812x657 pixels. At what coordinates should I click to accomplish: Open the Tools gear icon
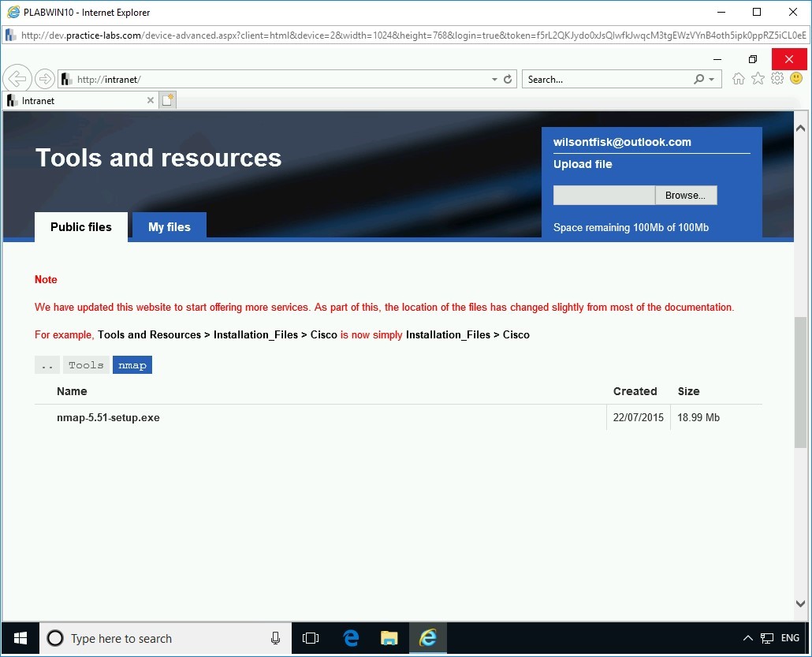pyautogui.click(x=777, y=78)
